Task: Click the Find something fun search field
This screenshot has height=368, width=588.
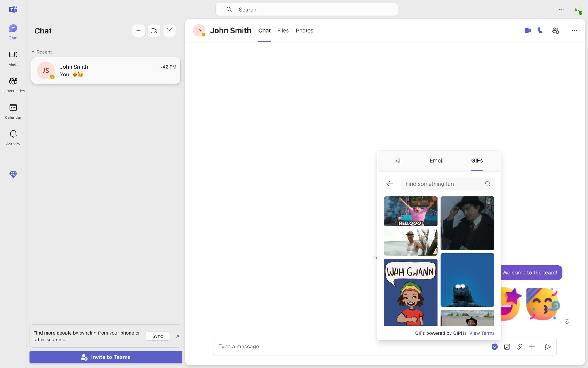Action: 443,184
